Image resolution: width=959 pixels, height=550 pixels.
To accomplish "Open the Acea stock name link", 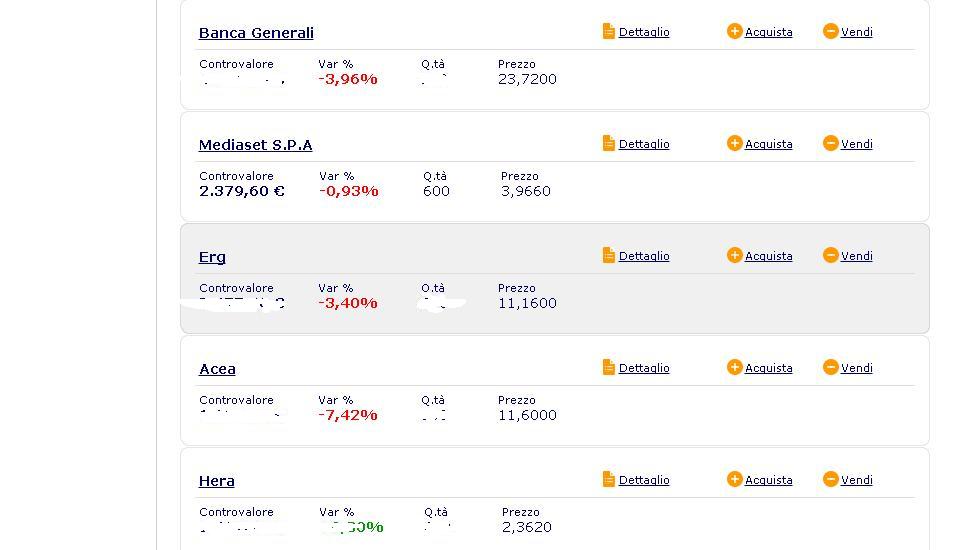I will [217, 369].
